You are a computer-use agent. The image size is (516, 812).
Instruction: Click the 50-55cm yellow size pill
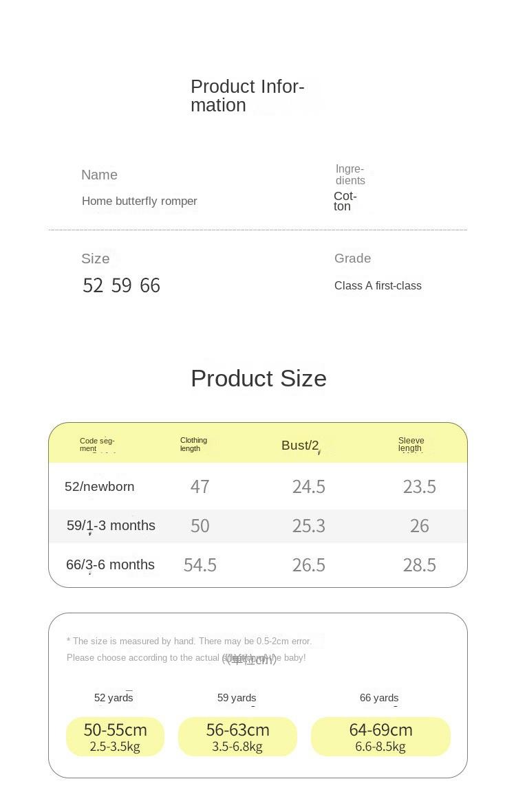[x=116, y=737]
